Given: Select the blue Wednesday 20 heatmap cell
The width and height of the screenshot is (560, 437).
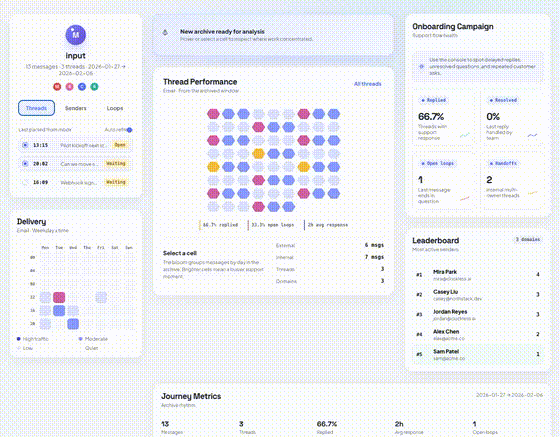Looking at the screenshot, I should (73, 324).
